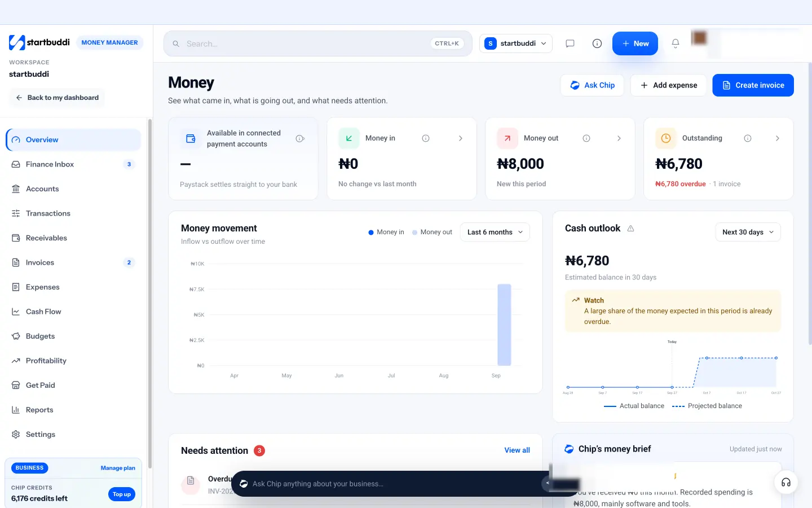Toggle the Money in chart legend
The image size is (812, 508).
click(x=386, y=232)
